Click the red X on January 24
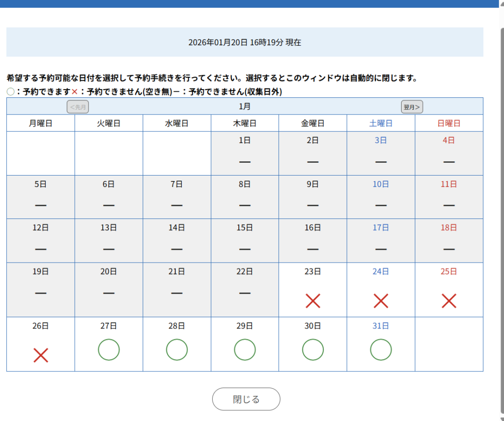The image size is (504, 421). 380,301
